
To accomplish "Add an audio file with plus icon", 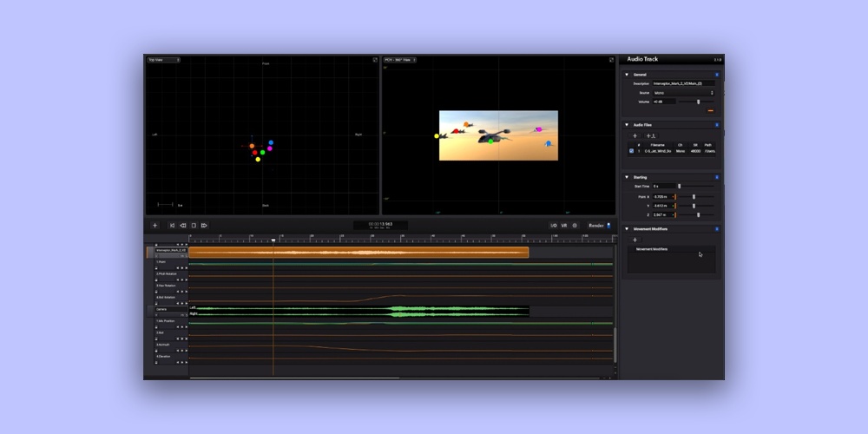I will click(635, 135).
